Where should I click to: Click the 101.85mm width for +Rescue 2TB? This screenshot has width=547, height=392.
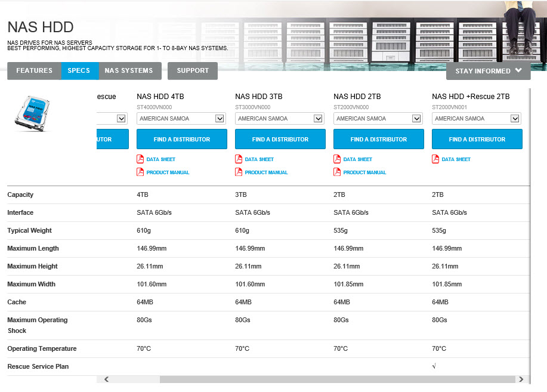pos(447,284)
